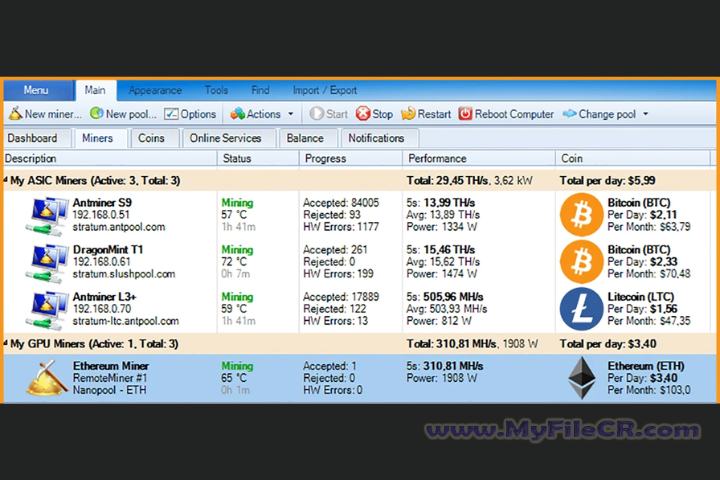Screen dimensions: 720x480
Task: Open the Import / Export ribbon tab
Action: (325, 90)
